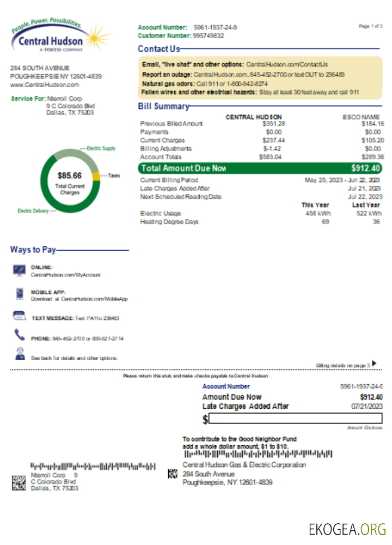Click the Page 1 of 3 indicator

click(370, 26)
